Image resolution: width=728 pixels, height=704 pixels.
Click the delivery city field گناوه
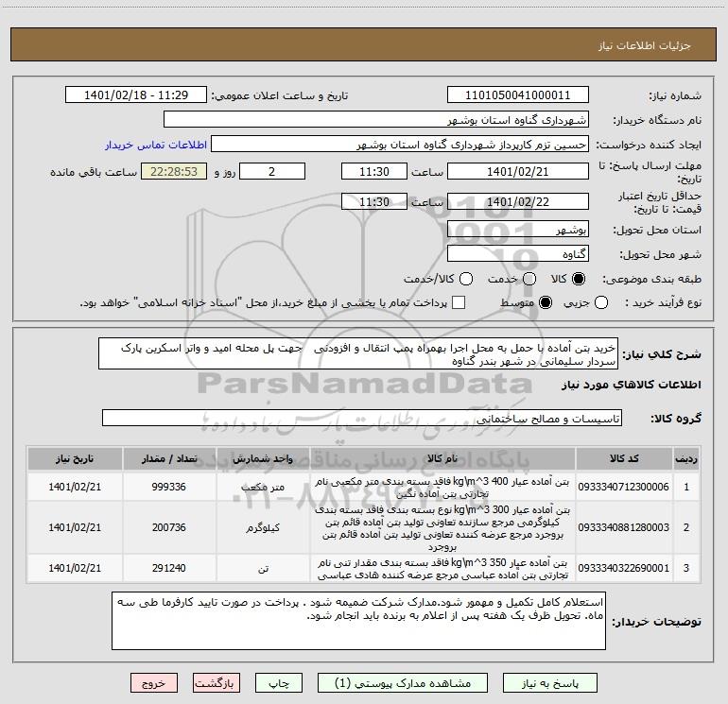tap(518, 253)
